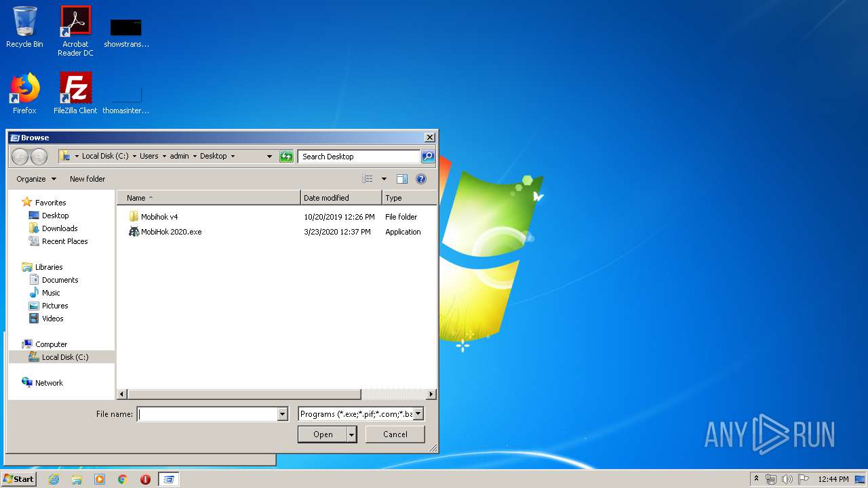Click the search magnifier icon
The width and height of the screenshot is (868, 488).
coord(427,157)
